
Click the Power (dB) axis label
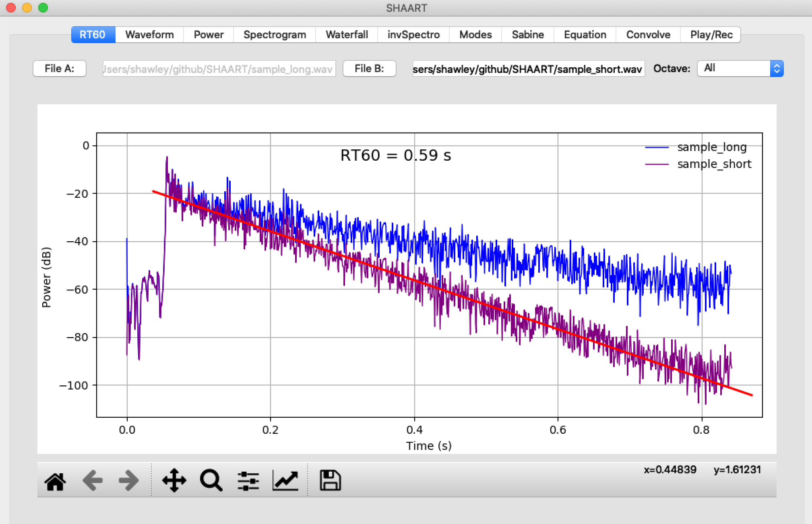[47, 277]
